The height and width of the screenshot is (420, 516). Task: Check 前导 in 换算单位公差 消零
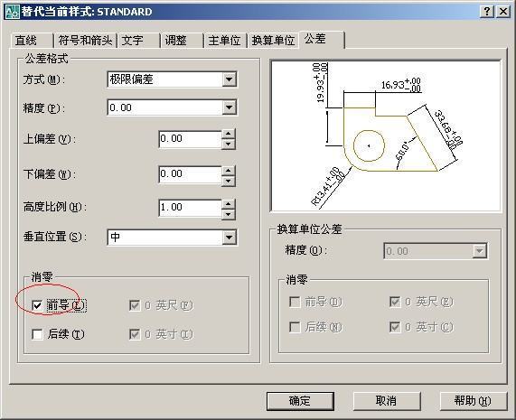295,302
